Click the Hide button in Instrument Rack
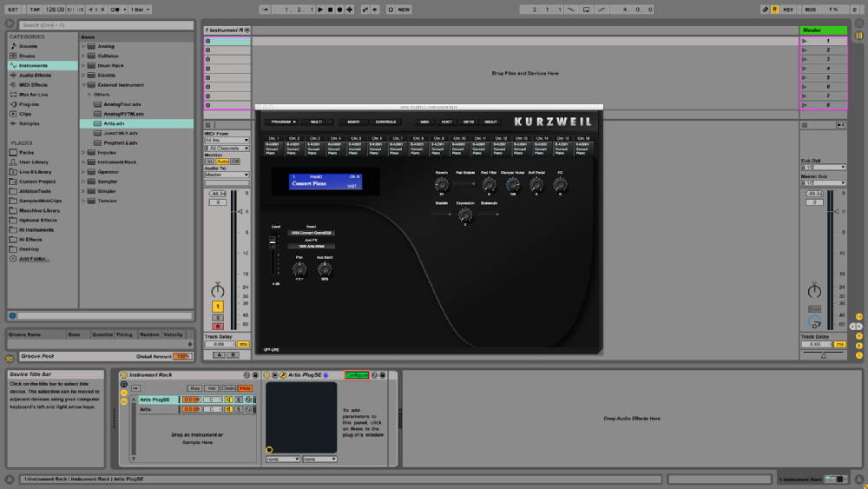The height and width of the screenshot is (489, 868). pyautogui.click(x=246, y=388)
